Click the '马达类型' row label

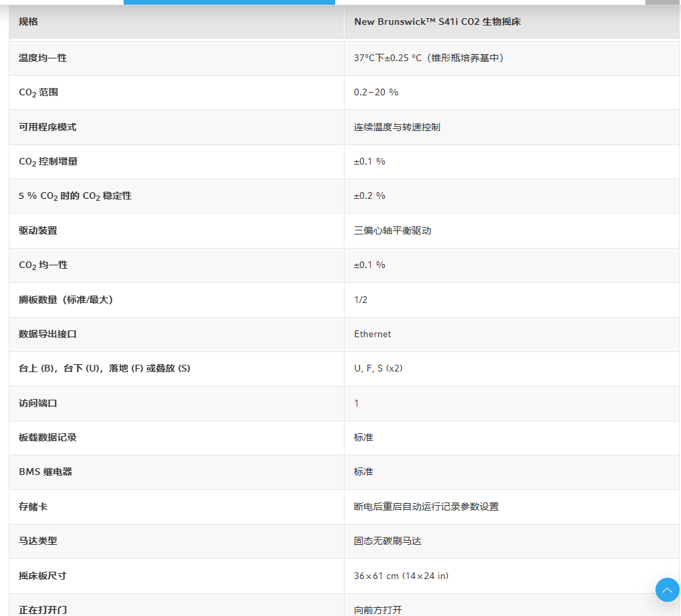(x=38, y=541)
